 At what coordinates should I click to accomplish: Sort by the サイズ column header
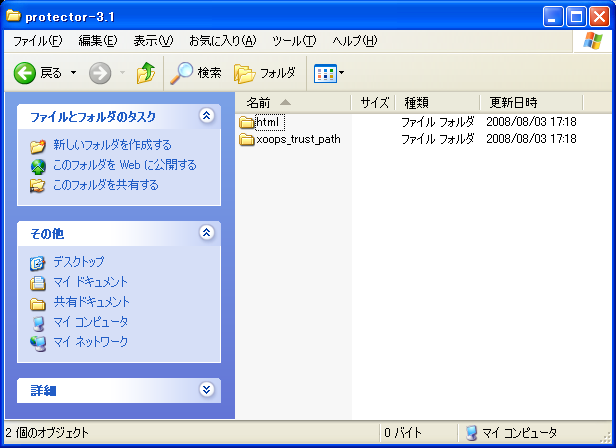pyautogui.click(x=372, y=103)
